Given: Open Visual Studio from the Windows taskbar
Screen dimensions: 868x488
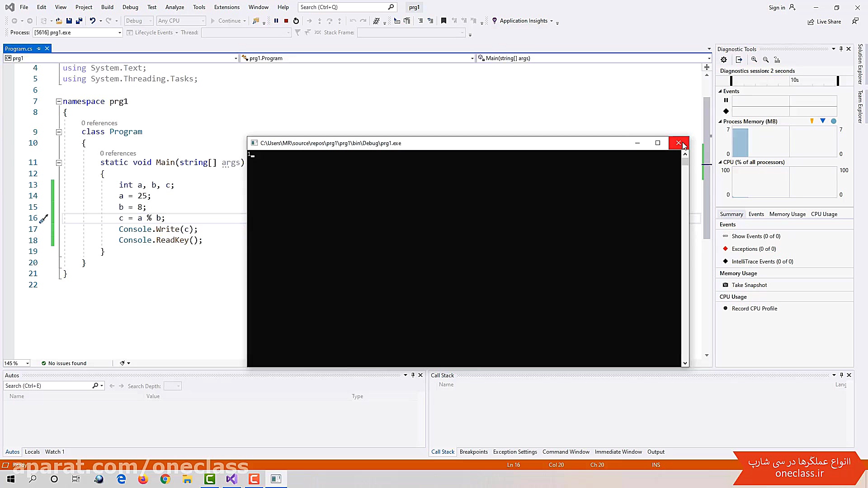Looking at the screenshot, I should coord(232,479).
